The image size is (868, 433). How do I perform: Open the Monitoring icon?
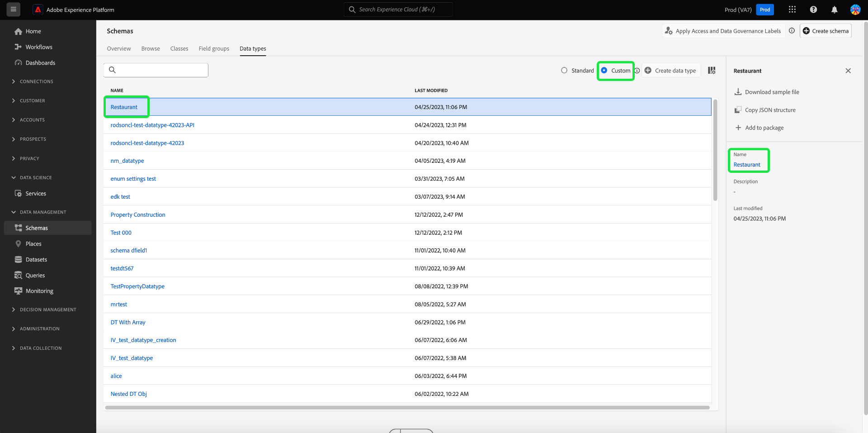pyautogui.click(x=18, y=291)
